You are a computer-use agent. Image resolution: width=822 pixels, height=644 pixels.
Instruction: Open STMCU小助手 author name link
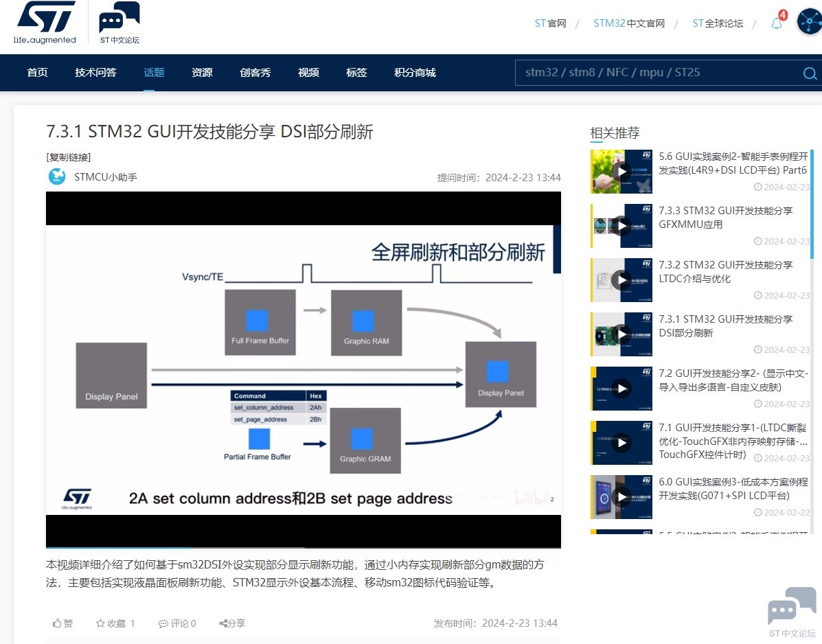[105, 177]
